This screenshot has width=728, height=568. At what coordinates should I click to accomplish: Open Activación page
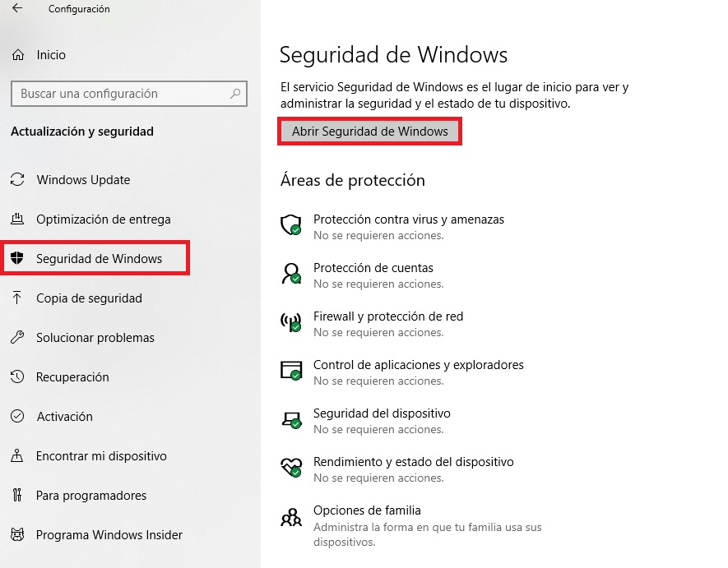tap(64, 416)
